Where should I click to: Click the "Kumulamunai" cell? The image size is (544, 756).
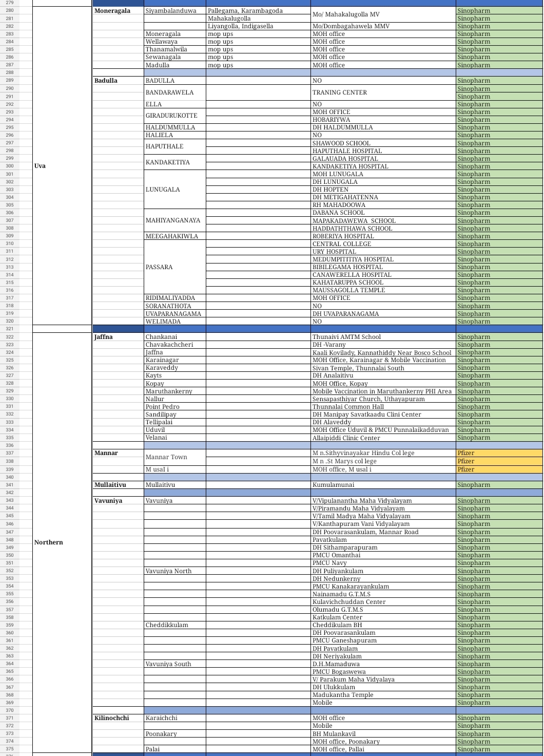pos(383,485)
